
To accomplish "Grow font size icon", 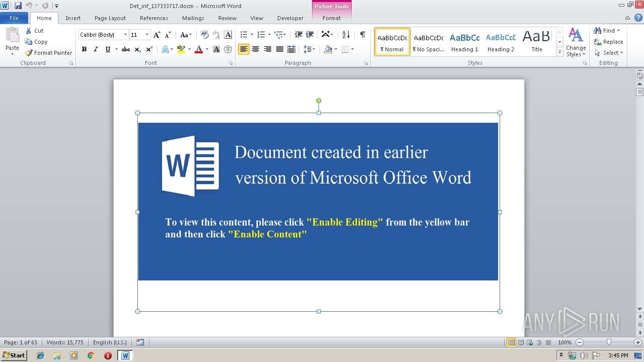I will (x=157, y=35).
